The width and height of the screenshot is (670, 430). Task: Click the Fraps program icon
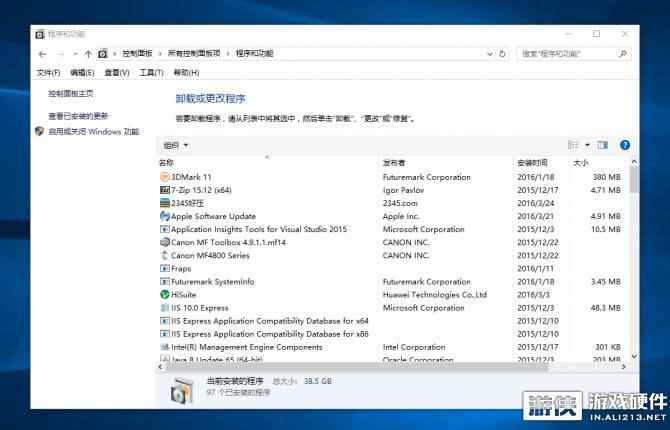[165, 268]
